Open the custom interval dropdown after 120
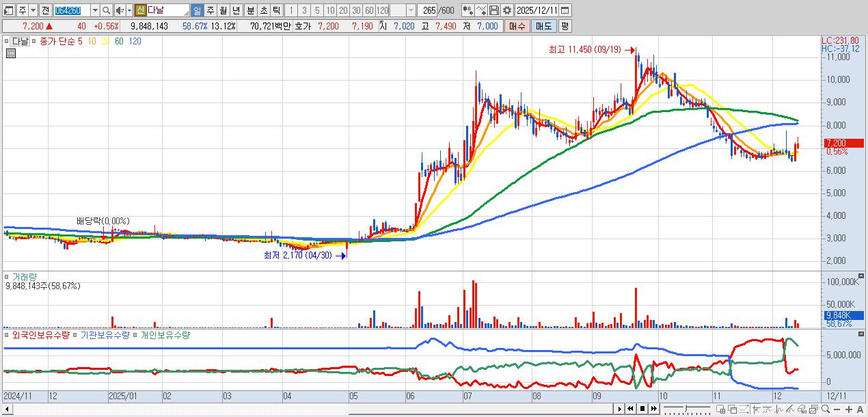The width and height of the screenshot is (868, 417). coord(411,10)
